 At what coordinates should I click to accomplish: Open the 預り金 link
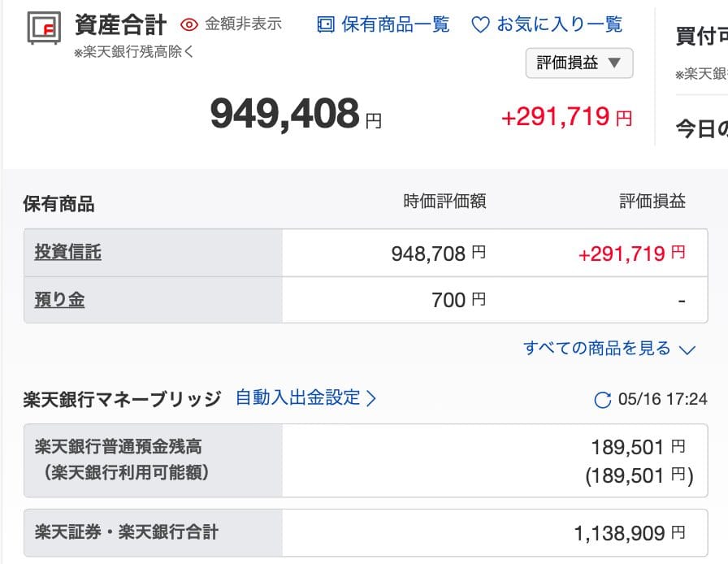pos(59,300)
